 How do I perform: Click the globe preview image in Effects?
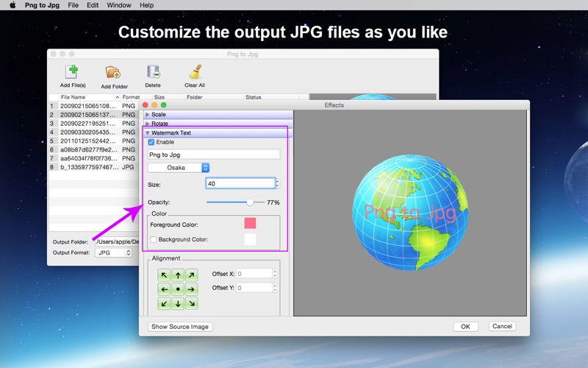tap(410, 213)
